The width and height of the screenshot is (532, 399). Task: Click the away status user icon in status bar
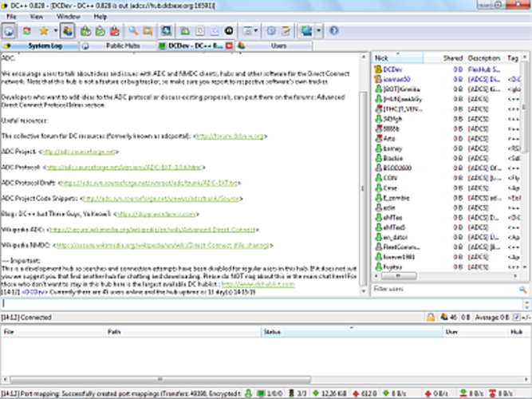pos(248,393)
